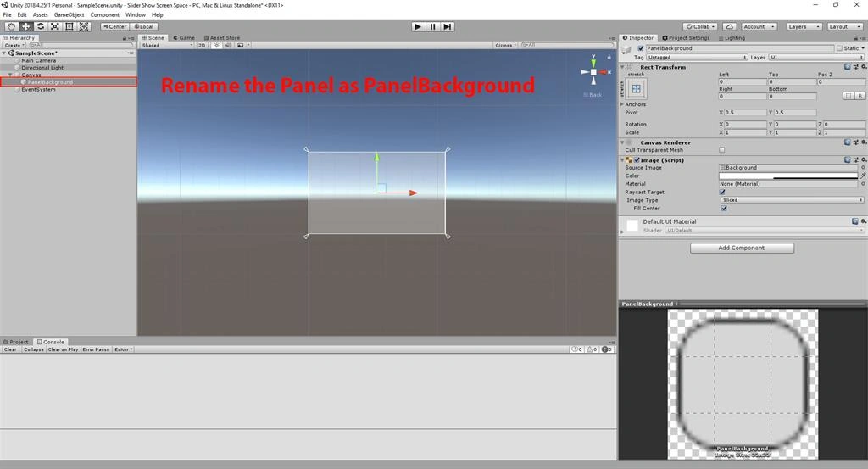Click the Image Color swatch field
The width and height of the screenshot is (868, 469).
788,176
